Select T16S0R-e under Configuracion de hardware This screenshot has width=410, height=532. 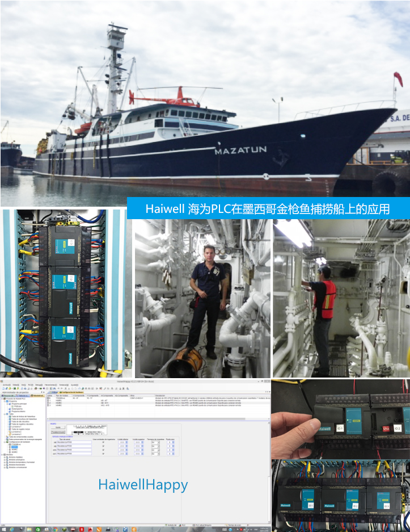(x=15, y=445)
